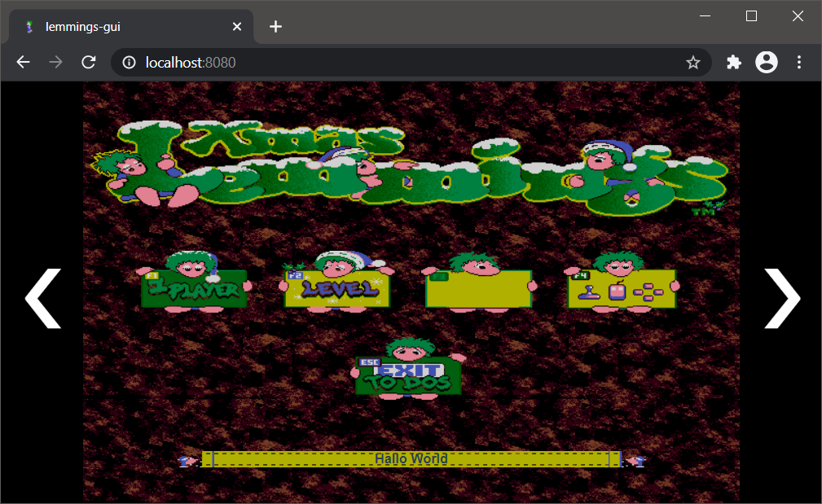Screen dimensions: 822x504
Task: Open the browser extensions puzzle icon
Action: click(x=734, y=63)
